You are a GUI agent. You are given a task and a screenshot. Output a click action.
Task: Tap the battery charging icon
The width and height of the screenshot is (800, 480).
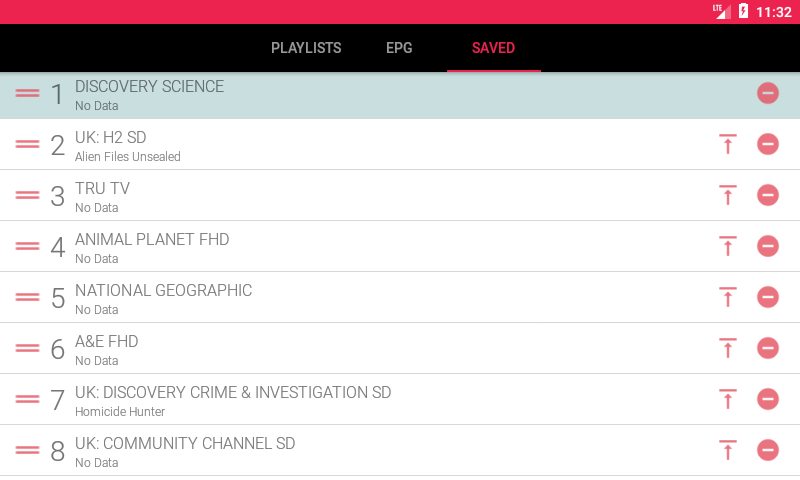(743, 11)
